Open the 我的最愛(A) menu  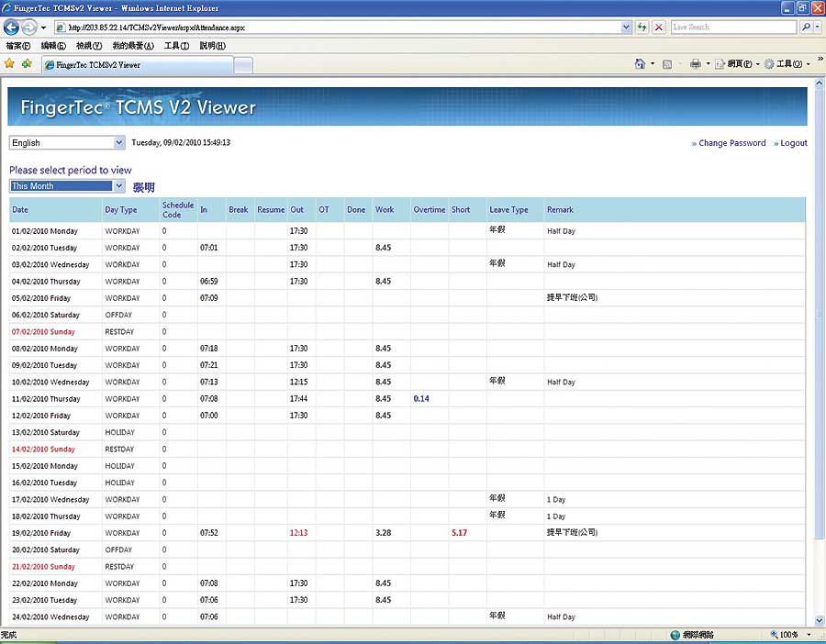coord(133,46)
